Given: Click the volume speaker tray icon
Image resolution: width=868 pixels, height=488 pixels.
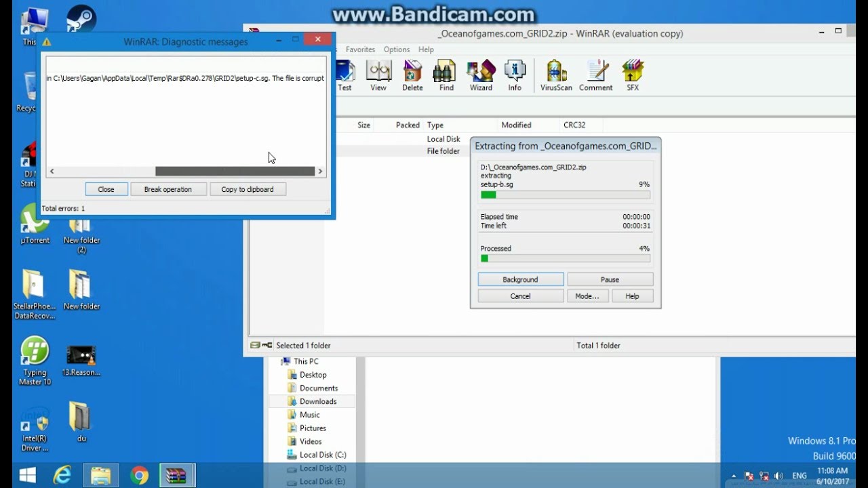Looking at the screenshot, I should click(x=778, y=476).
